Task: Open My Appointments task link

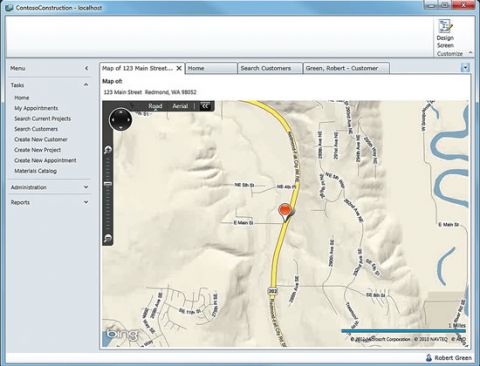Action: (x=36, y=108)
